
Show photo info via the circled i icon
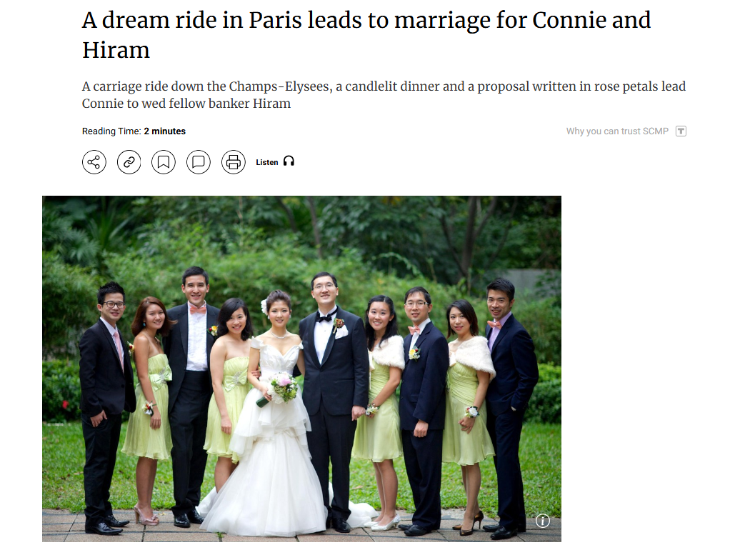(543, 521)
